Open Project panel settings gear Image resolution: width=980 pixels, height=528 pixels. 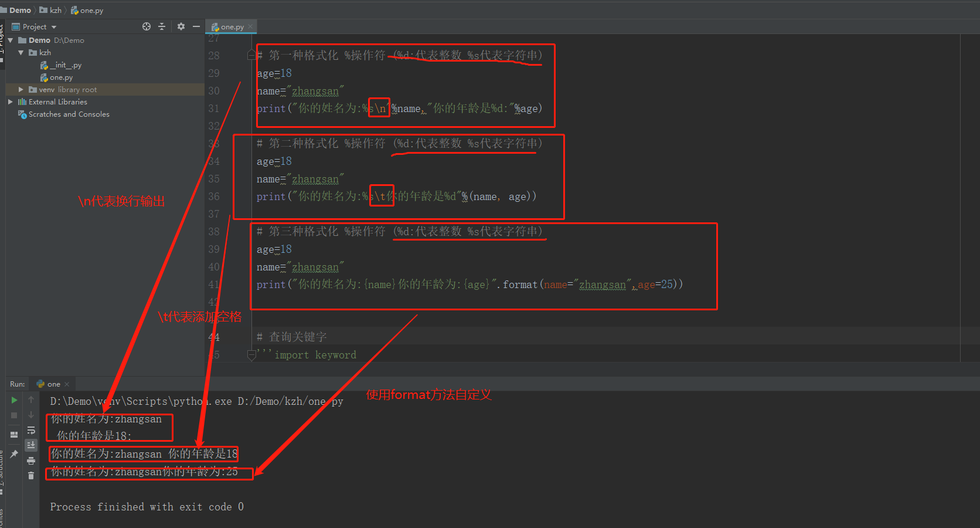tap(181, 26)
